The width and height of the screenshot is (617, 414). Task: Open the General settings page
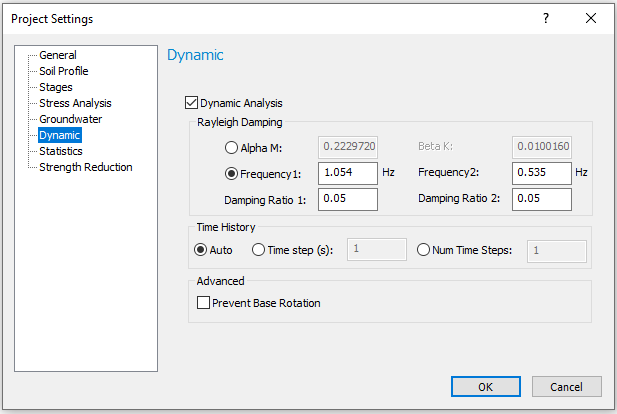58,55
